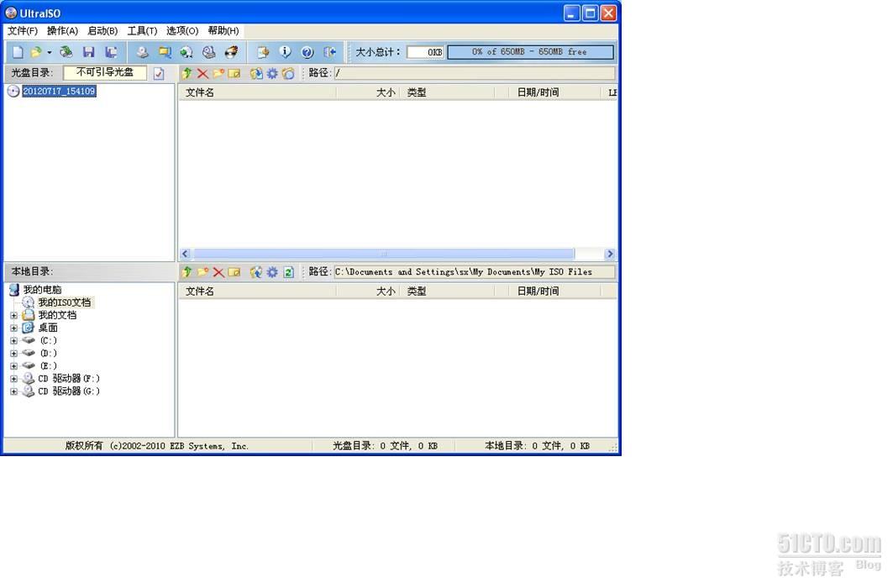Click the Open file folder icon
The width and height of the screenshot is (893, 588).
(36, 52)
